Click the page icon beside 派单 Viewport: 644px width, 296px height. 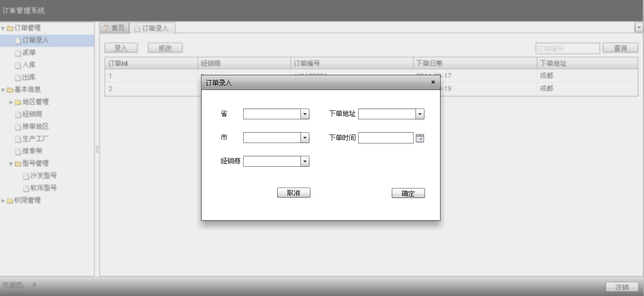pyautogui.click(x=18, y=53)
